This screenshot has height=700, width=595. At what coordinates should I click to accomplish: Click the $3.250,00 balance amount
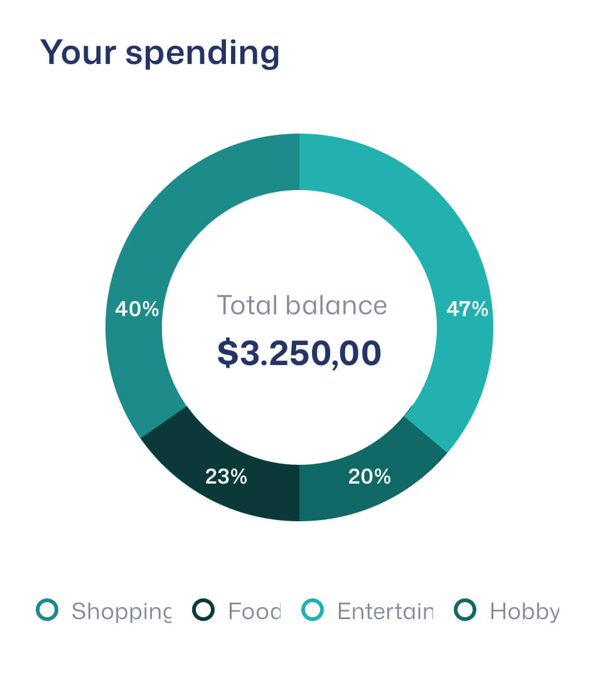pyautogui.click(x=299, y=353)
